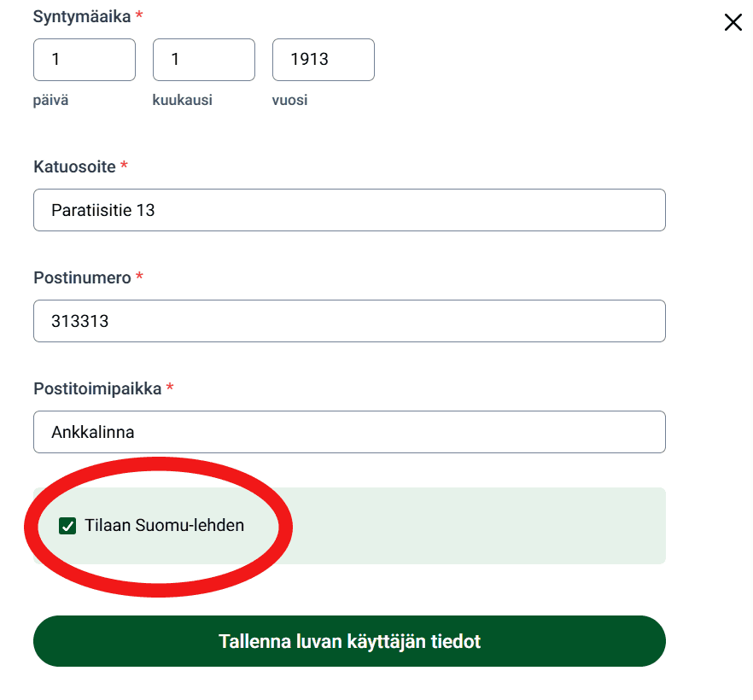Click the Katuosoite street address field

click(349, 209)
